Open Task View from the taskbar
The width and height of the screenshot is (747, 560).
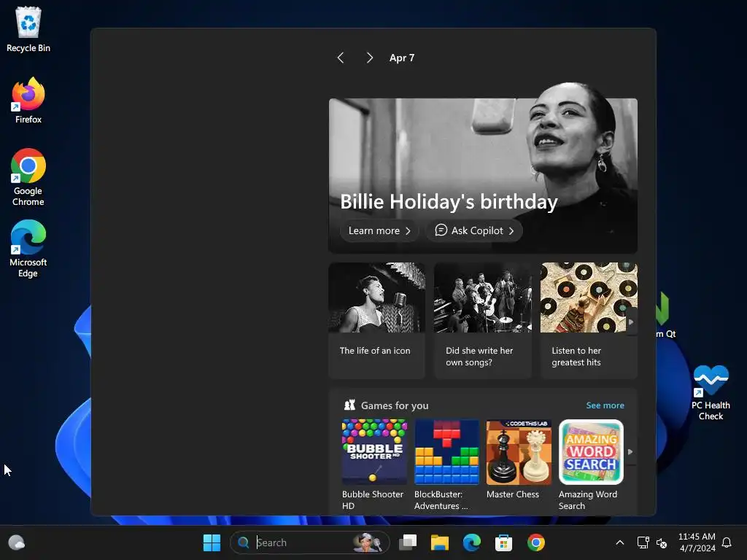click(x=408, y=542)
